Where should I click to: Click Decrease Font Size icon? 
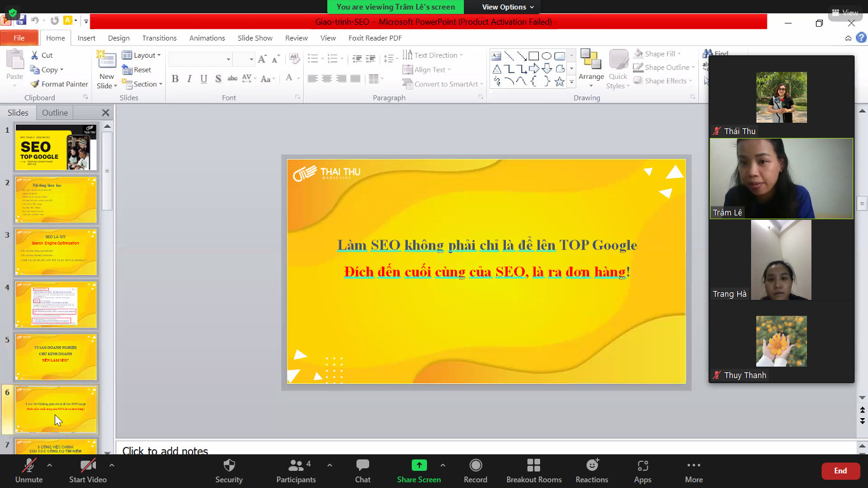[x=276, y=59]
